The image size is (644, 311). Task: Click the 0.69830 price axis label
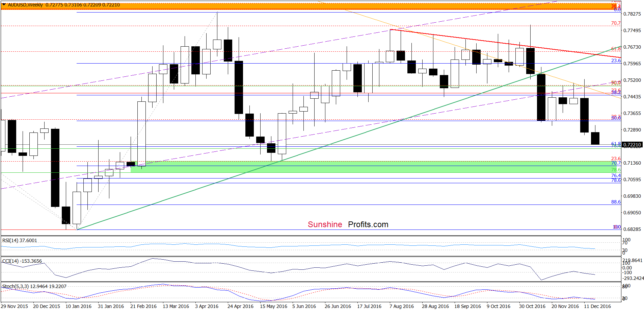click(632, 196)
